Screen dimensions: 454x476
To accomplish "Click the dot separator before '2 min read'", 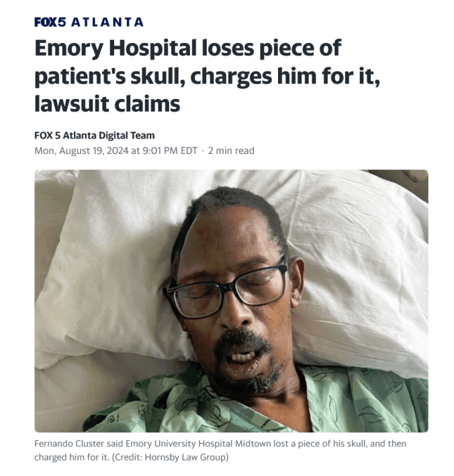I will click(203, 151).
